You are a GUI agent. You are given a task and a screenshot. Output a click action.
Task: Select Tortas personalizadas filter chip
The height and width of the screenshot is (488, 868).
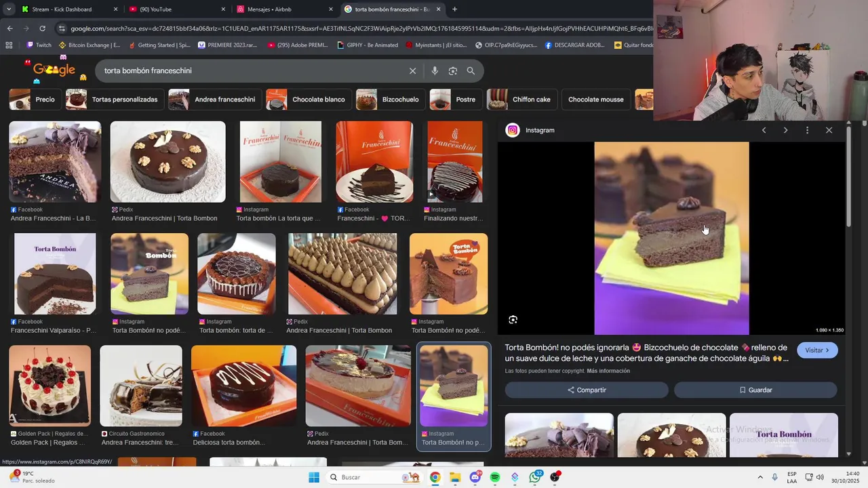[x=115, y=100]
